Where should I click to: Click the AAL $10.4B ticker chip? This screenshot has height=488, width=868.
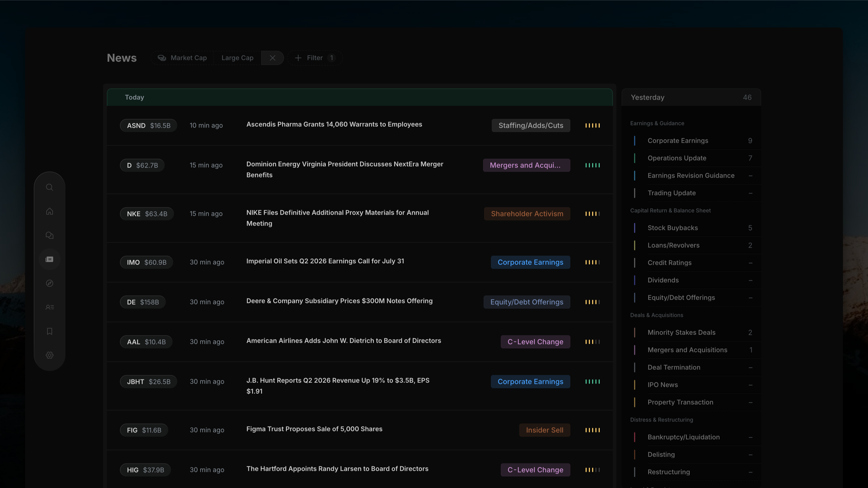pos(146,342)
